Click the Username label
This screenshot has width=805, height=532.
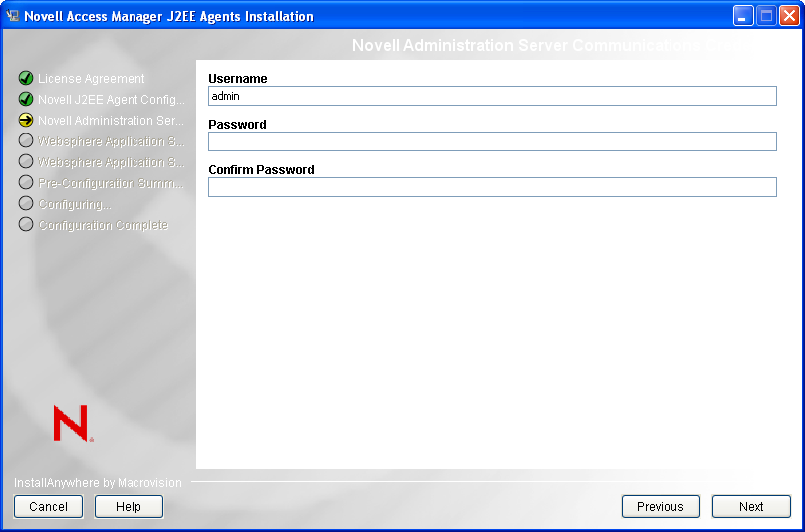(x=238, y=78)
